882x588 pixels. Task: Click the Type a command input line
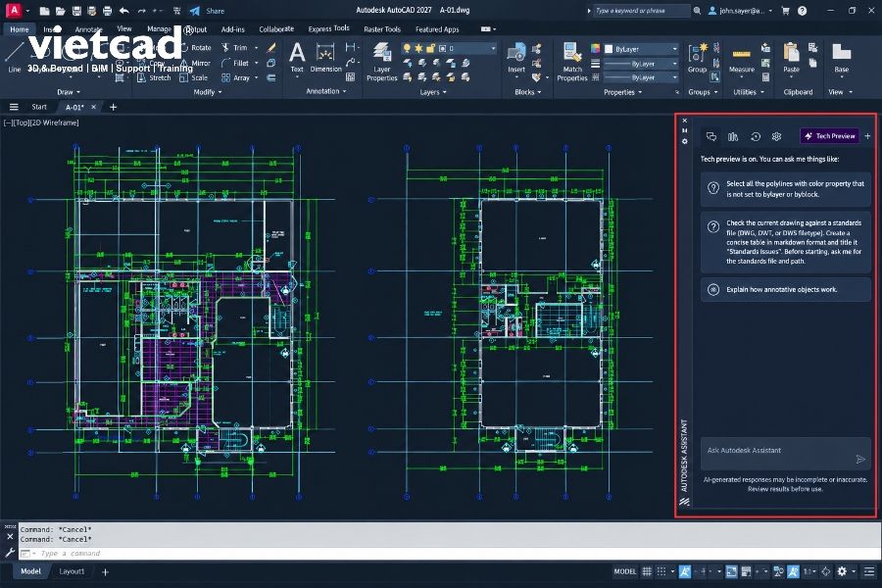[450, 554]
